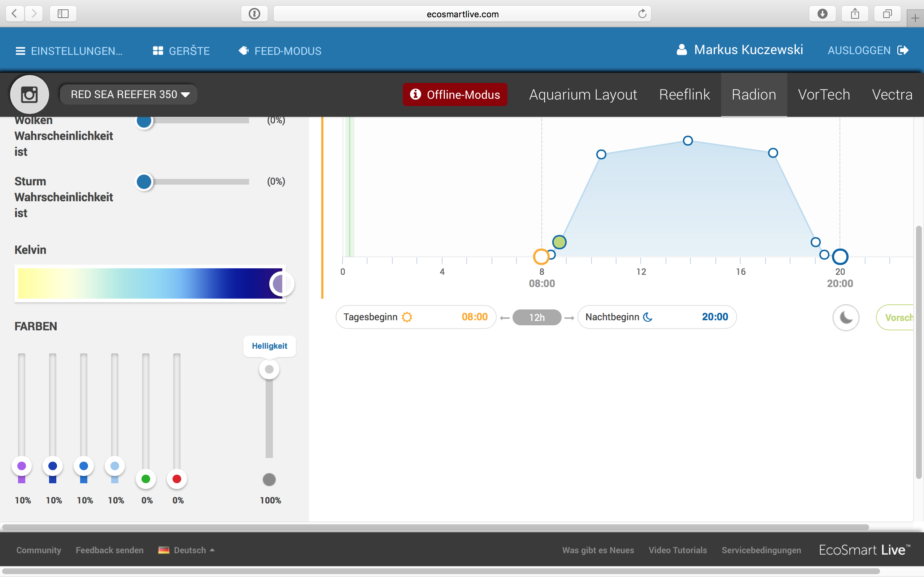The height and width of the screenshot is (577, 924).
Task: Click the Feed-Modus fish icon
Action: click(x=244, y=51)
